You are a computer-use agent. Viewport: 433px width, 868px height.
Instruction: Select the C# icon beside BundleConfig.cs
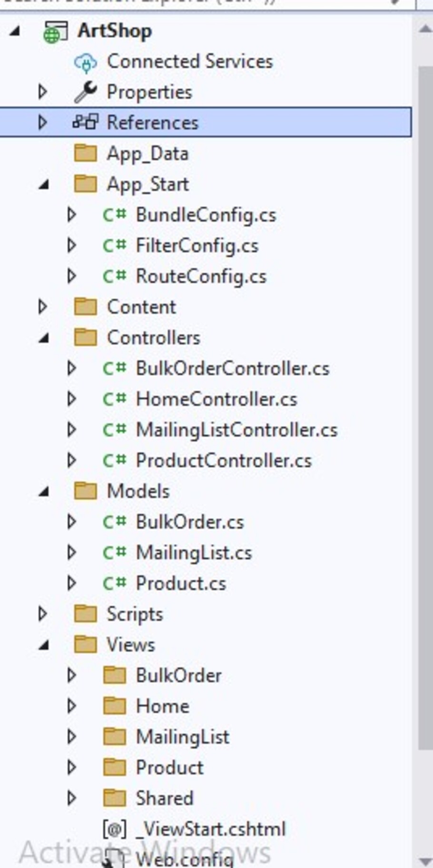[x=113, y=215]
